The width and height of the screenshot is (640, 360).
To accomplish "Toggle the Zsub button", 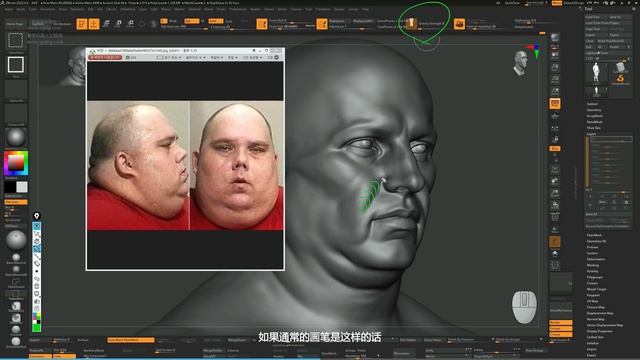I will tap(229, 21).
